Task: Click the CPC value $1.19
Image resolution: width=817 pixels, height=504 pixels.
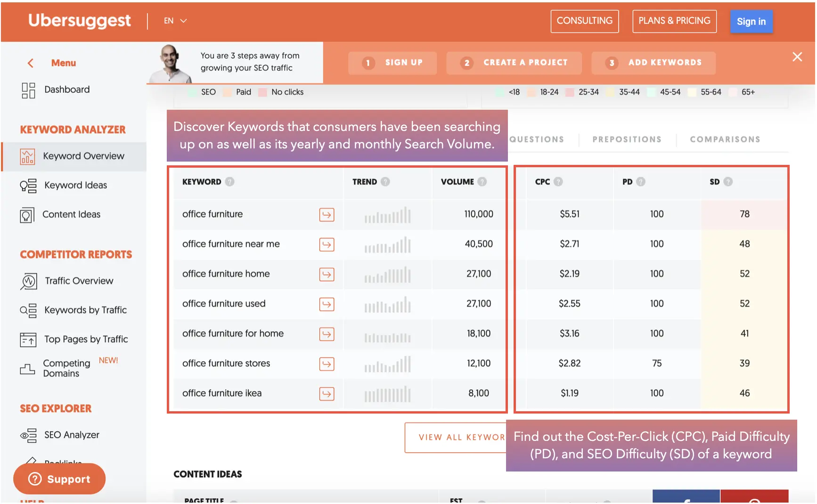Action: click(x=569, y=393)
